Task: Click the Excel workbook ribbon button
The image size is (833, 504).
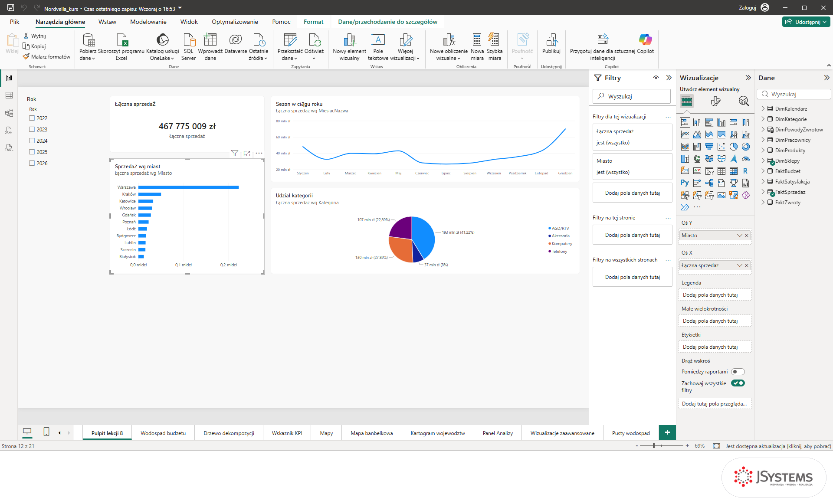Action: coord(121,47)
